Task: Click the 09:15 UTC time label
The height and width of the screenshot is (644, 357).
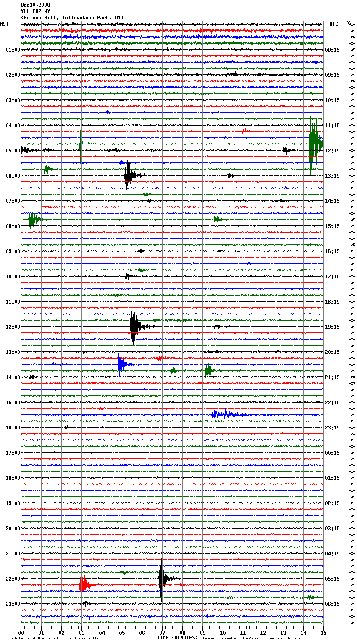Action: (x=332, y=75)
